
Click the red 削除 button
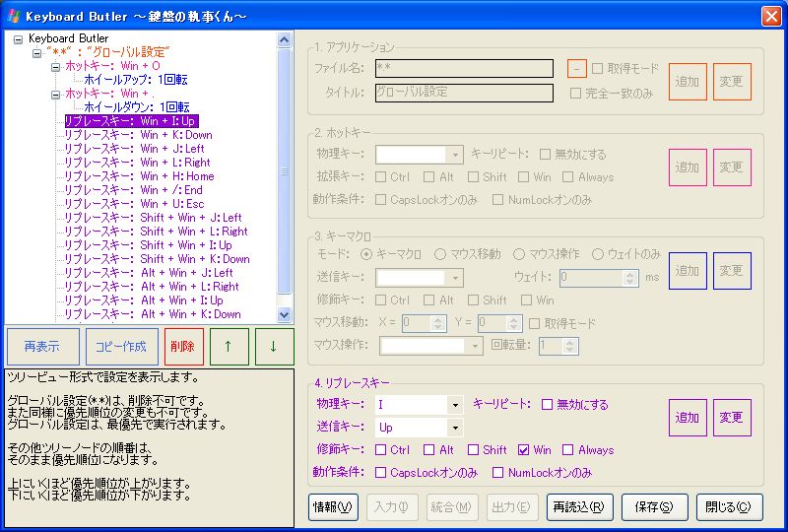click(x=184, y=347)
